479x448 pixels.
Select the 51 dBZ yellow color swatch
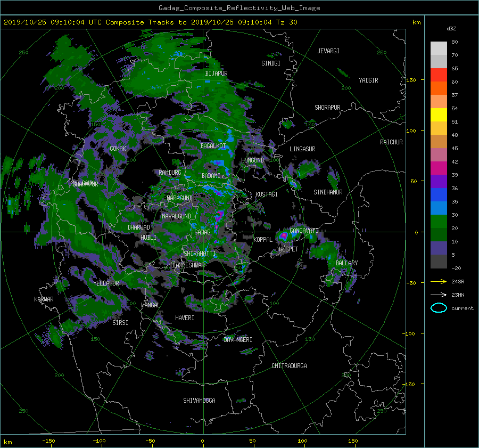pos(439,115)
